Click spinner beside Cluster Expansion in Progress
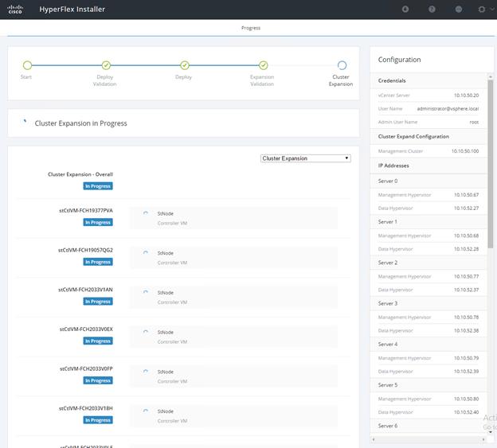Viewport: 497px width, 448px height. (x=25, y=121)
